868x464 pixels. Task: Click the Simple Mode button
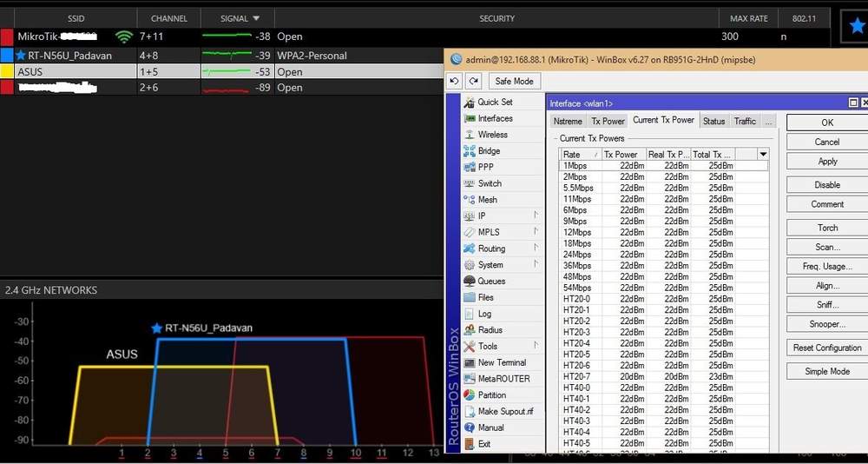tap(827, 371)
